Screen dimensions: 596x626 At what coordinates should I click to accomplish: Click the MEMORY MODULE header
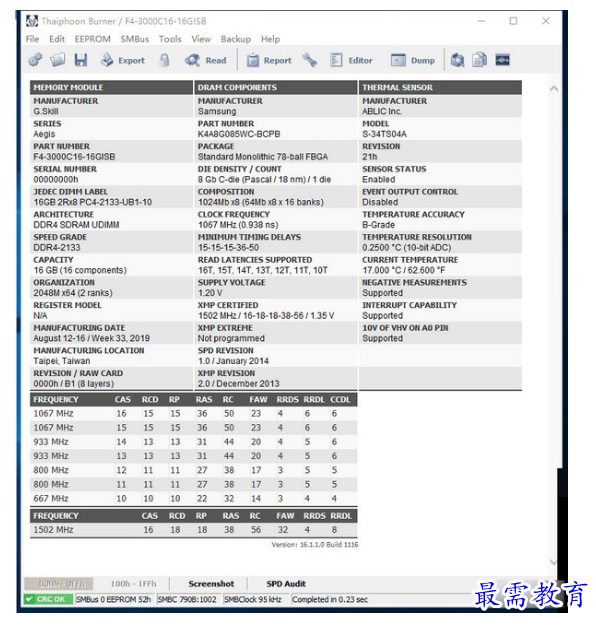(x=111, y=87)
